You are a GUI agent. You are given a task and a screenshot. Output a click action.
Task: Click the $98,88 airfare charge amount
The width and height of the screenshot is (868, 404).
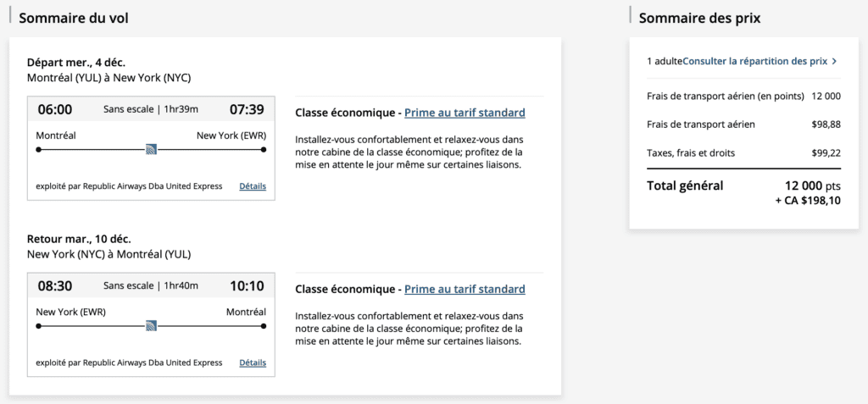pos(826,125)
